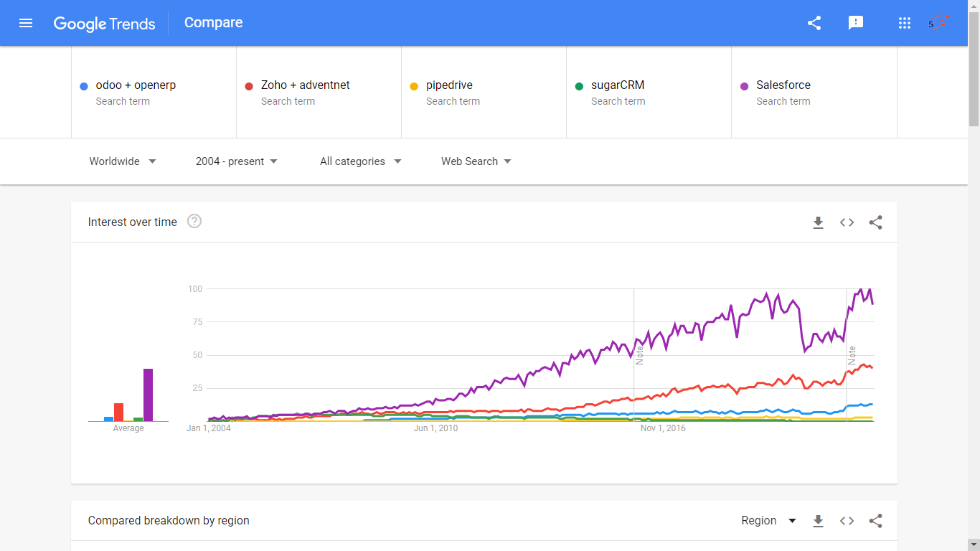Open the Google apps grid

coord(905,23)
